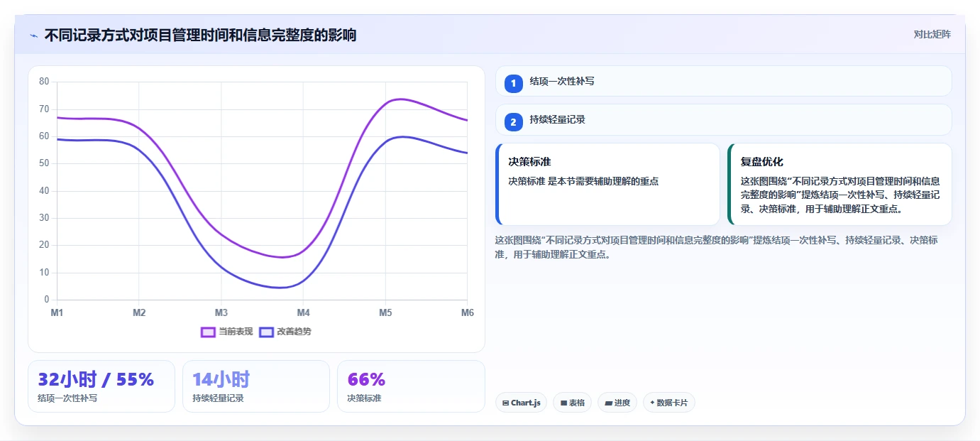Click the 40 y-axis value

click(x=44, y=191)
